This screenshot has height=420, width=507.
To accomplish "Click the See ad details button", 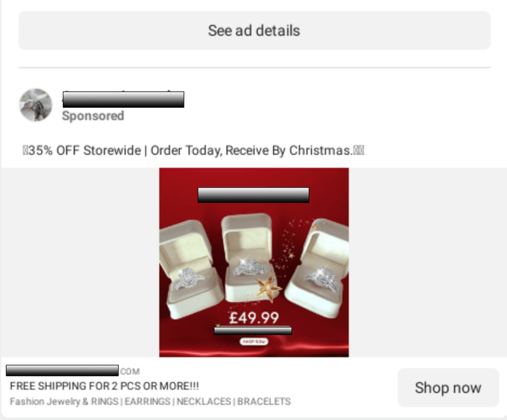I will tap(255, 30).
